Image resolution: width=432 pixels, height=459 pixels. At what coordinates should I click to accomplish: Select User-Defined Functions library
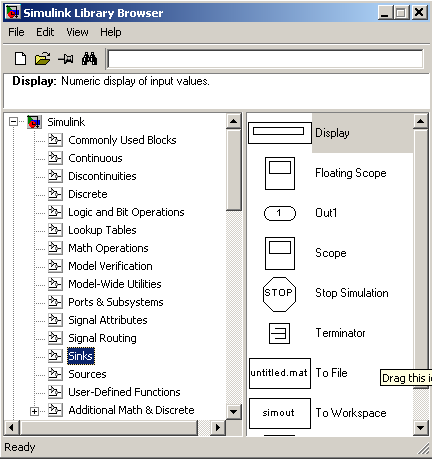coord(124,392)
